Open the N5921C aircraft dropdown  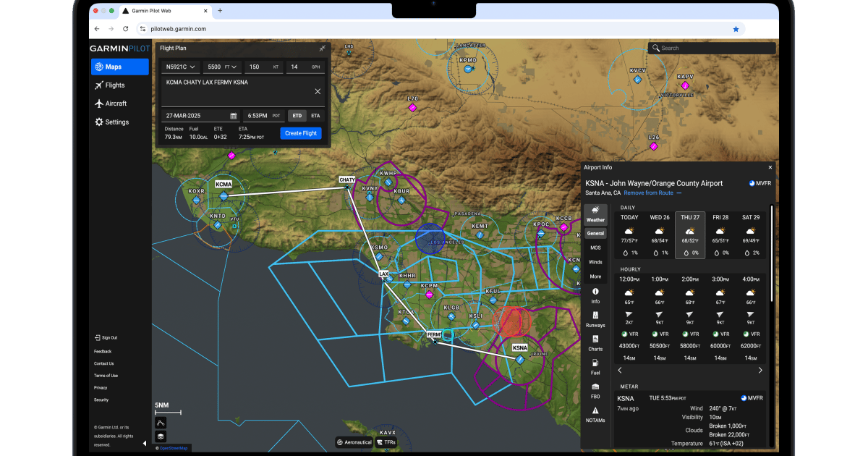click(180, 67)
